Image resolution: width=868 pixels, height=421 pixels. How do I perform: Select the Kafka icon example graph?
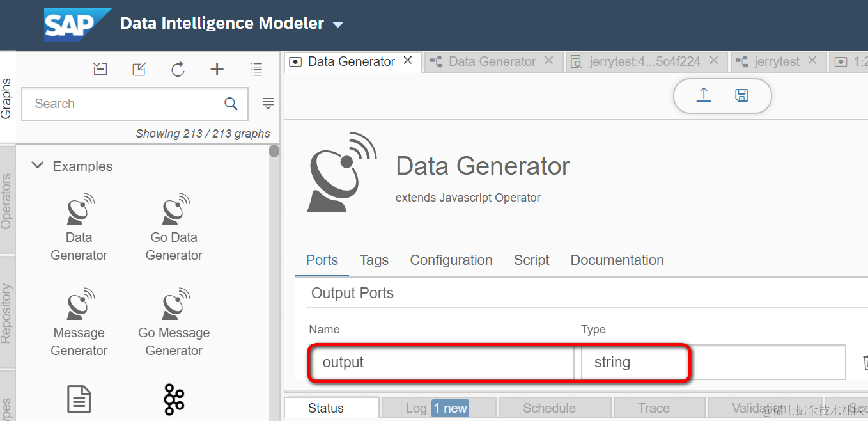click(174, 400)
